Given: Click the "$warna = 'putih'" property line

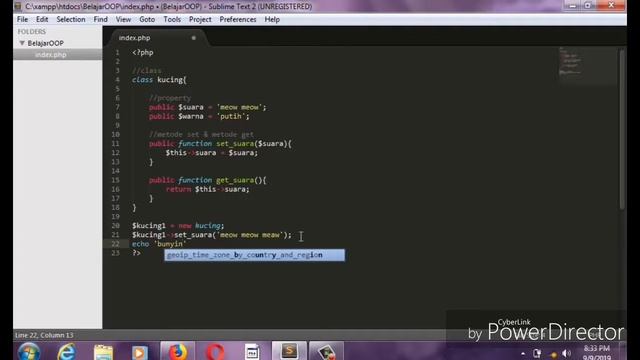Looking at the screenshot, I should click(199, 116).
